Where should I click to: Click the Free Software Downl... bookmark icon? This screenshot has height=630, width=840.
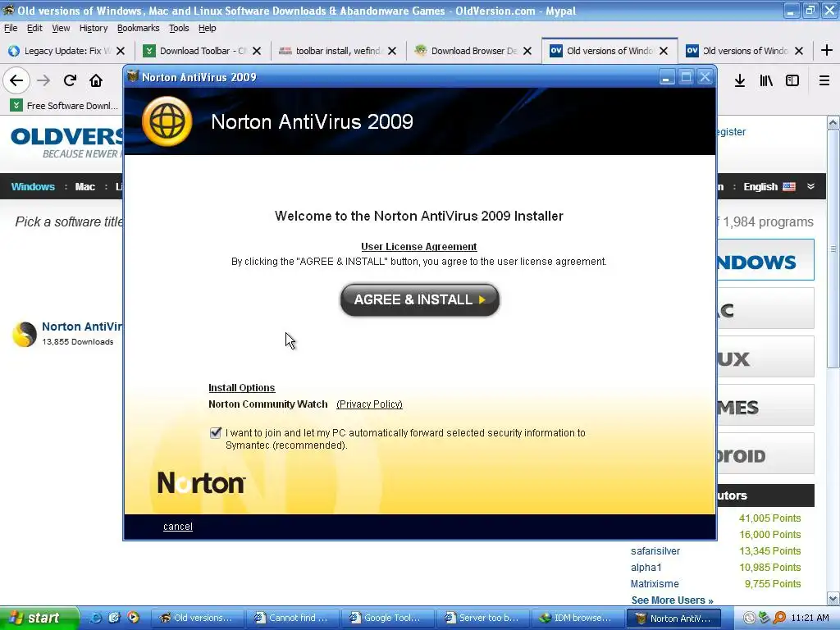17,105
